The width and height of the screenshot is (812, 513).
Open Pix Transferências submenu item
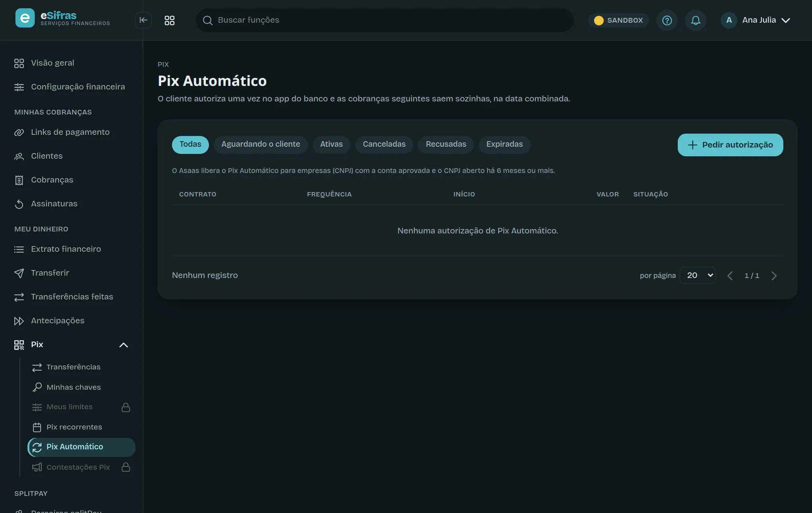(x=81, y=367)
